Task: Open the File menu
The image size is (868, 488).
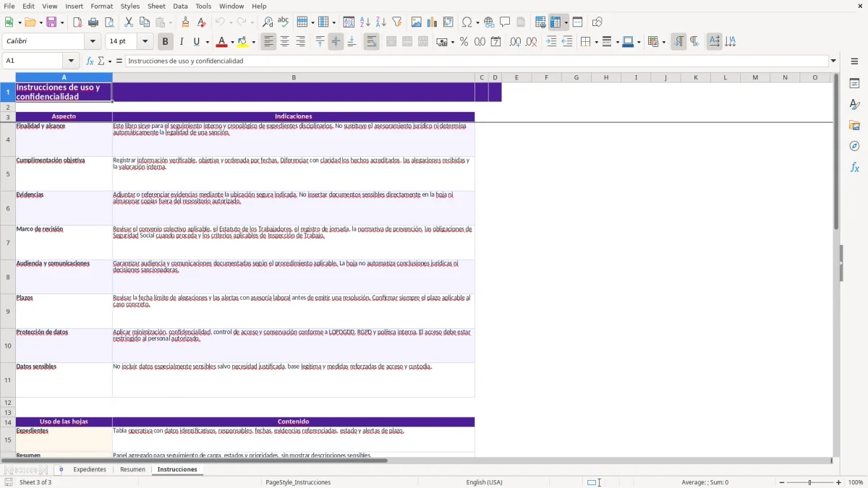Action: [x=9, y=6]
